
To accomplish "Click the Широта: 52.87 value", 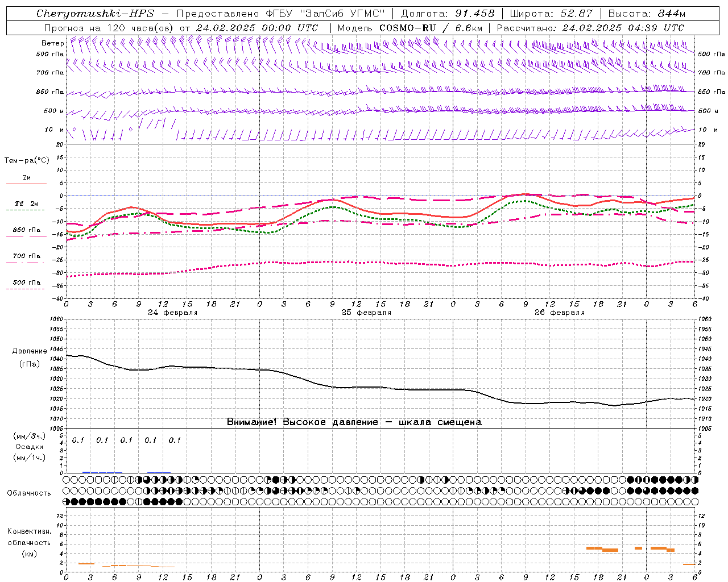I will (x=551, y=14).
